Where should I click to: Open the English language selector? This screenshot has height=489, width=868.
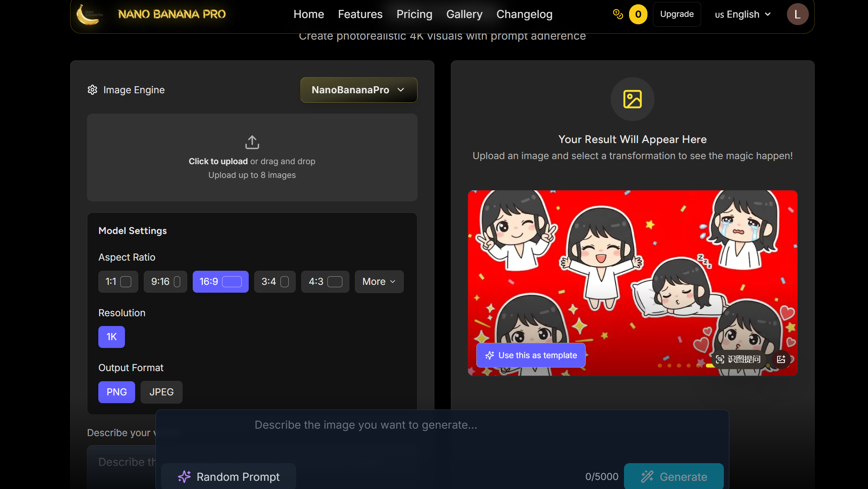click(x=743, y=14)
